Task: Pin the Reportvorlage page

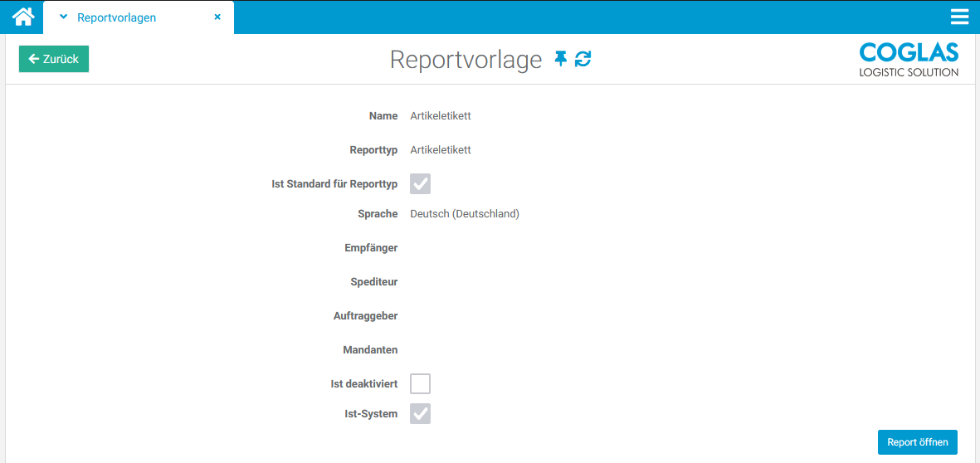Action: click(x=561, y=59)
